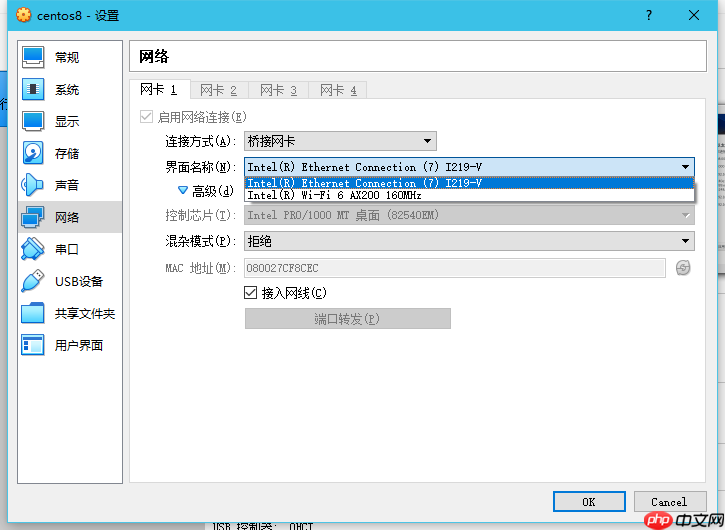Open the 常规 (General) settings icon
The height and width of the screenshot is (530, 725).
coord(33,57)
